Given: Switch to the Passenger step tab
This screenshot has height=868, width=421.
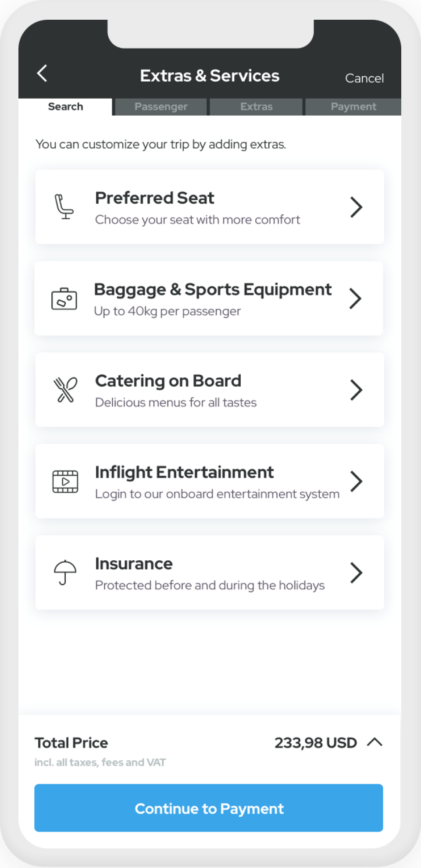Looking at the screenshot, I should (161, 107).
